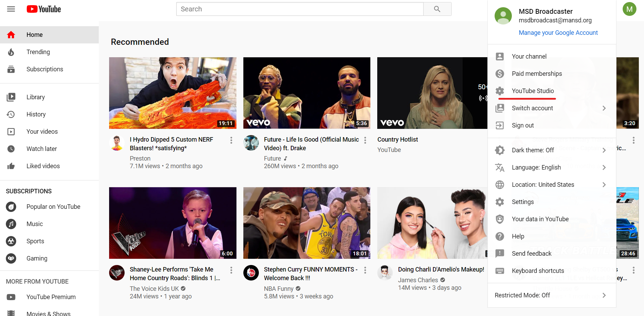Expand Switch account submenu chevron

[x=604, y=108]
